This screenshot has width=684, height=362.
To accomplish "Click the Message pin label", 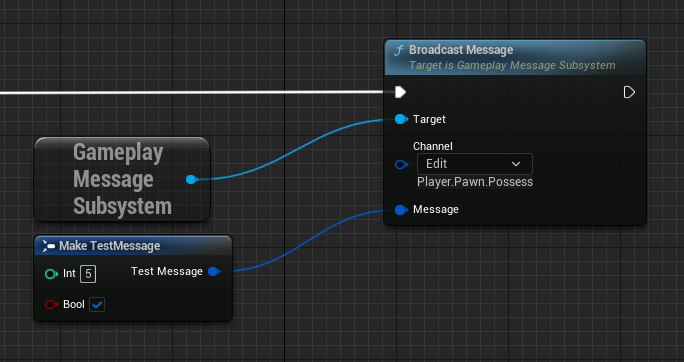I will tap(436, 209).
